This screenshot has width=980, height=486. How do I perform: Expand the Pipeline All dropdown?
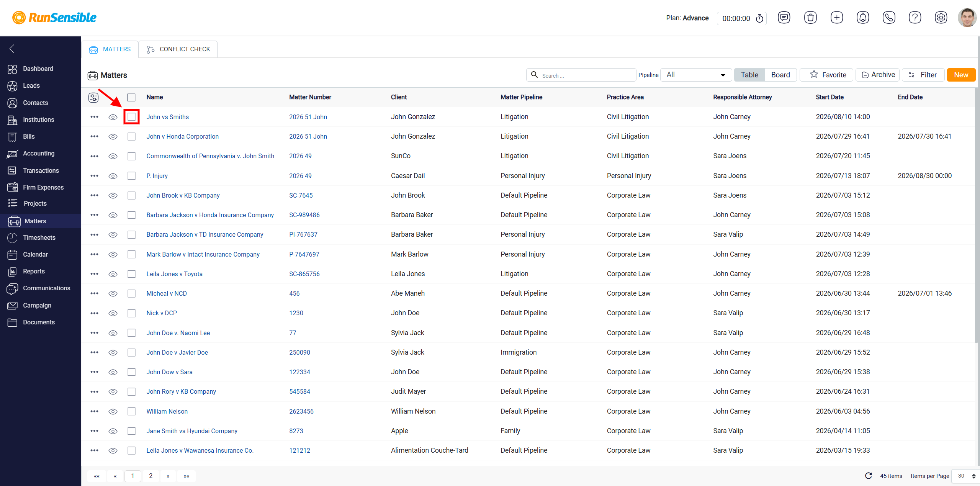[x=696, y=75]
